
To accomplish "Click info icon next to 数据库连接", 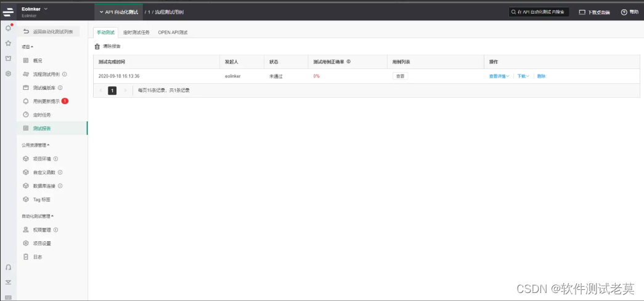I will click(x=60, y=186).
